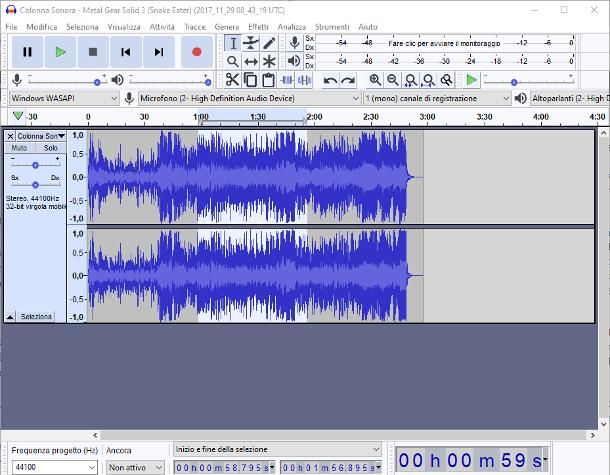Silence the selected audio
The height and width of the screenshot is (475, 610).
tap(304, 80)
